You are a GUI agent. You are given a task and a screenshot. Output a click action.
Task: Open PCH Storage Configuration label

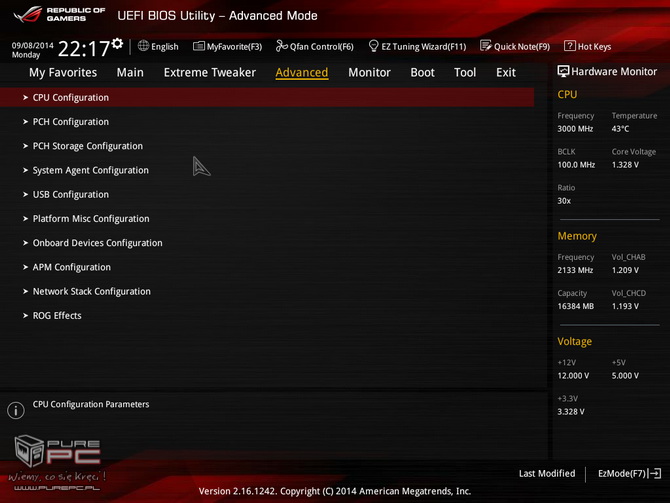(x=88, y=146)
